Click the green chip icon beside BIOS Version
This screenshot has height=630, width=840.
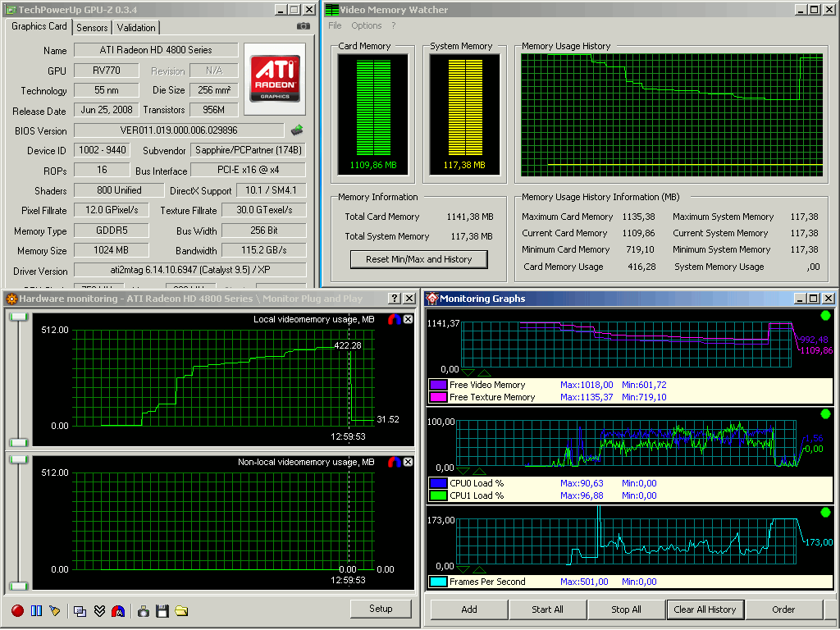[x=297, y=130]
